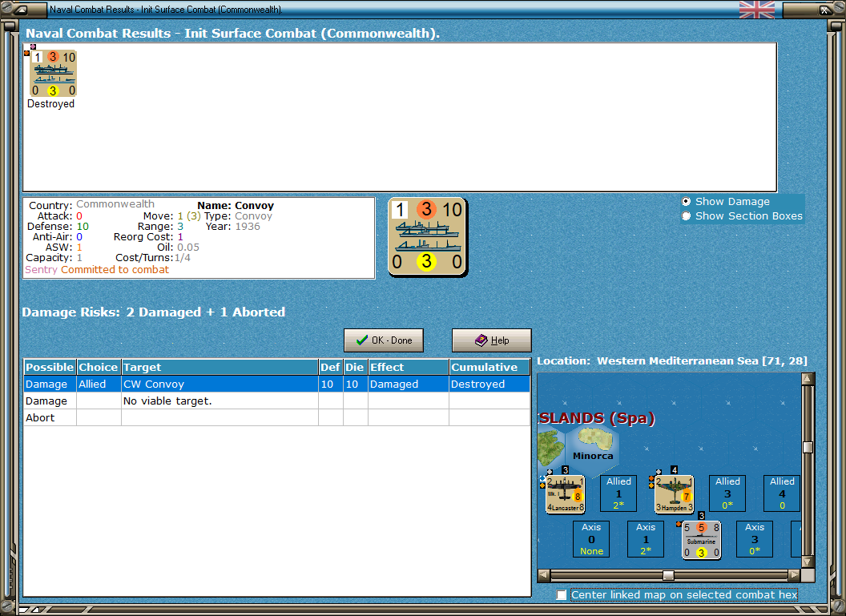The height and width of the screenshot is (616, 846).
Task: Click the OK - Done button
Action: pyautogui.click(x=384, y=340)
